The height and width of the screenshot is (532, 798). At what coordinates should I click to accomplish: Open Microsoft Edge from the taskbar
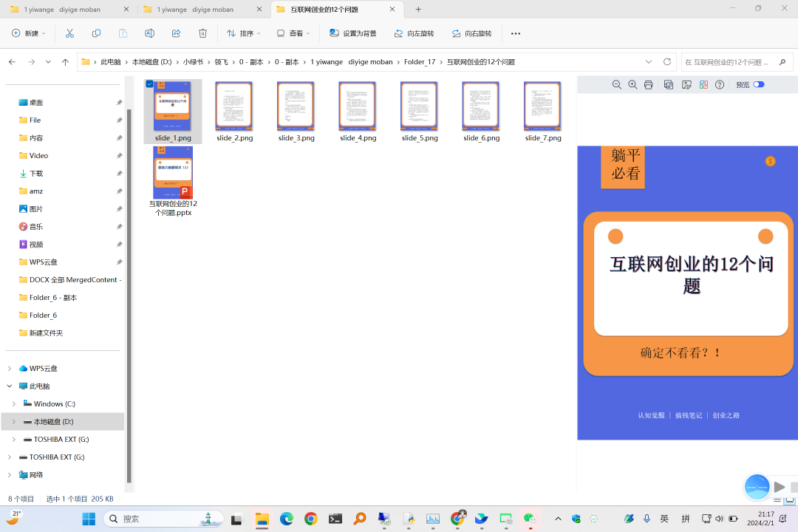(287, 519)
